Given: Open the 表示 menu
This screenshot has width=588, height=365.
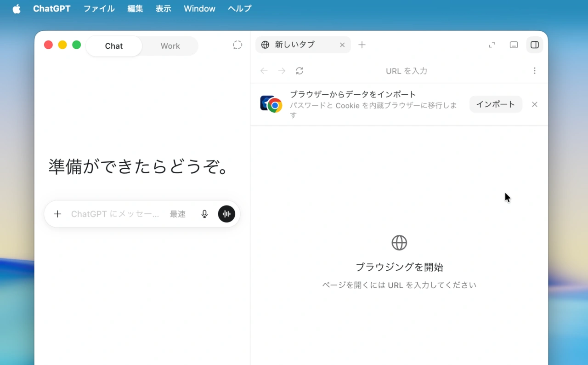Looking at the screenshot, I should point(163,9).
